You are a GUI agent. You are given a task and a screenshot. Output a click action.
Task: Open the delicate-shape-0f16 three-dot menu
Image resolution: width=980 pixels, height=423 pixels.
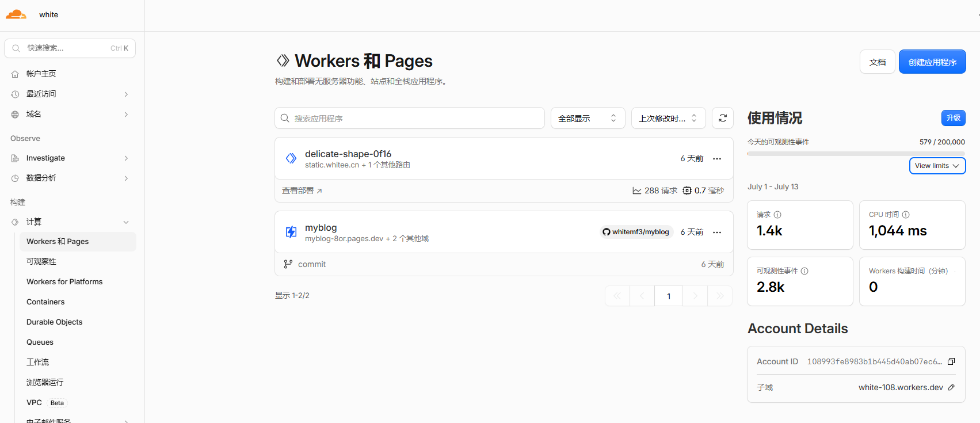717,159
